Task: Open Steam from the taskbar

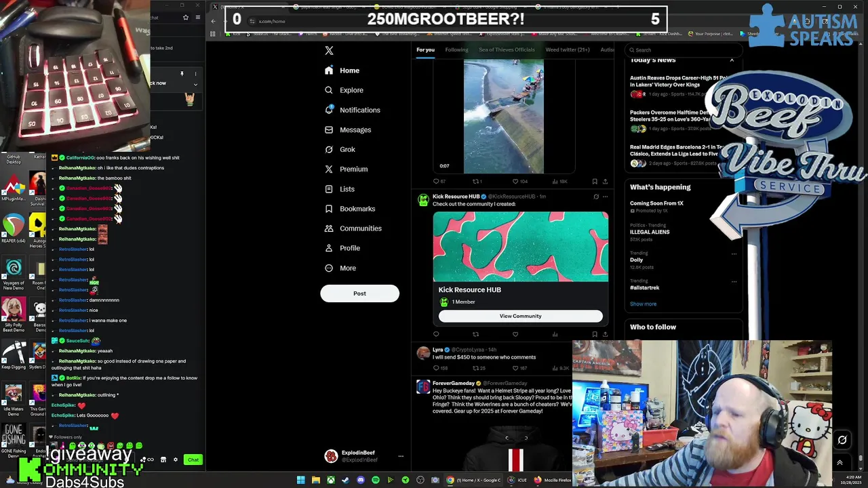Action: pos(345,480)
